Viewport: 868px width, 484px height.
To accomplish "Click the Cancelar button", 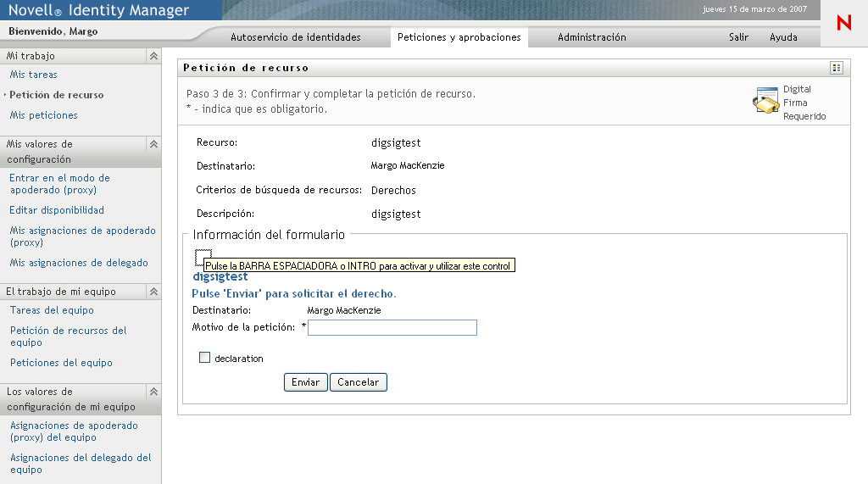I will tap(359, 382).
